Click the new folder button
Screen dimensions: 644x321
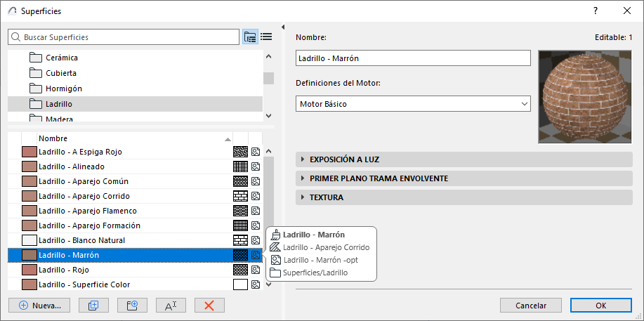127,305
